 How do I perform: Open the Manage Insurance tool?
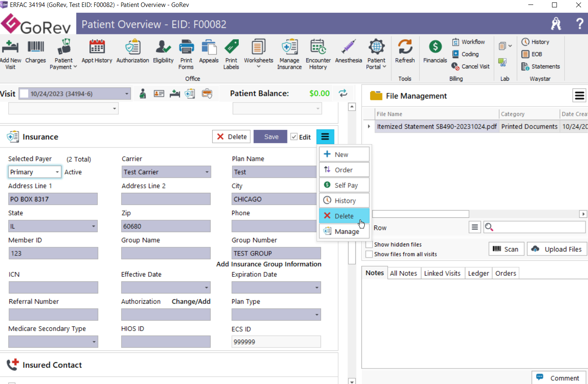coord(289,53)
